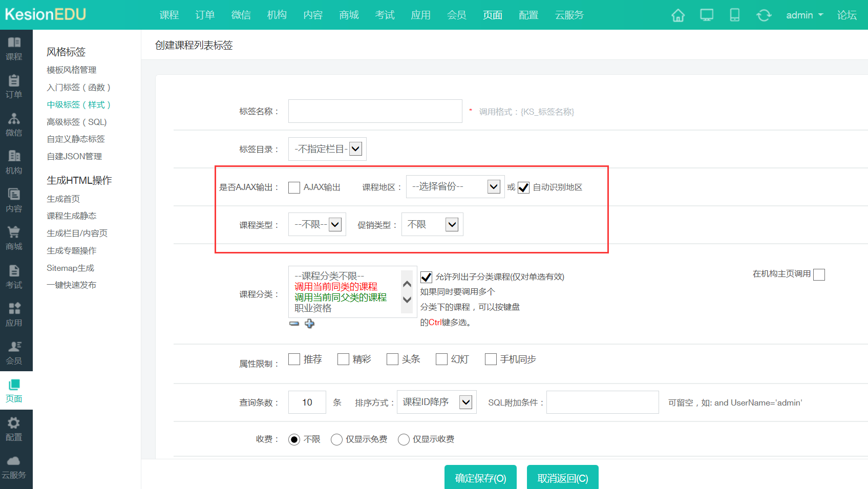Screen dimensions: 868x489
Task: Open 微信 in the left sidebar
Action: pyautogui.click(x=14, y=124)
